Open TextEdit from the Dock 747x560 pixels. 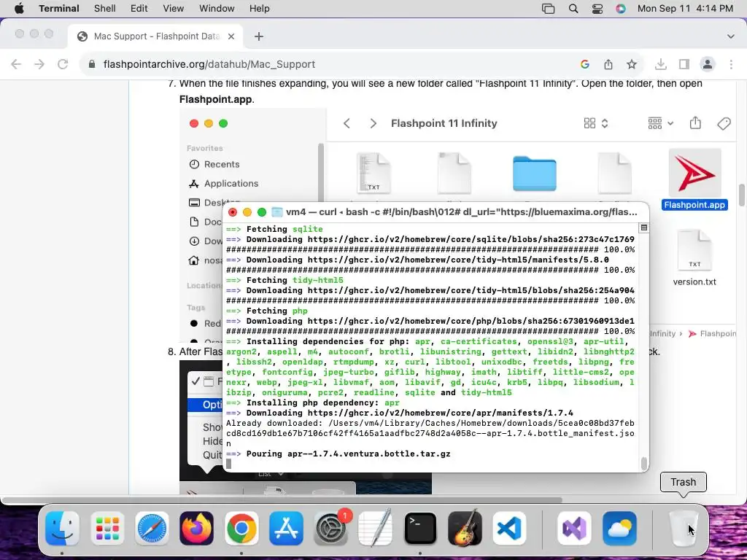click(x=376, y=528)
